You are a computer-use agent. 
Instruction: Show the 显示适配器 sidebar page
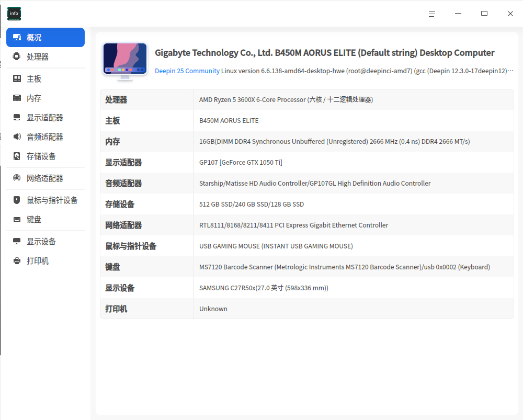46,118
